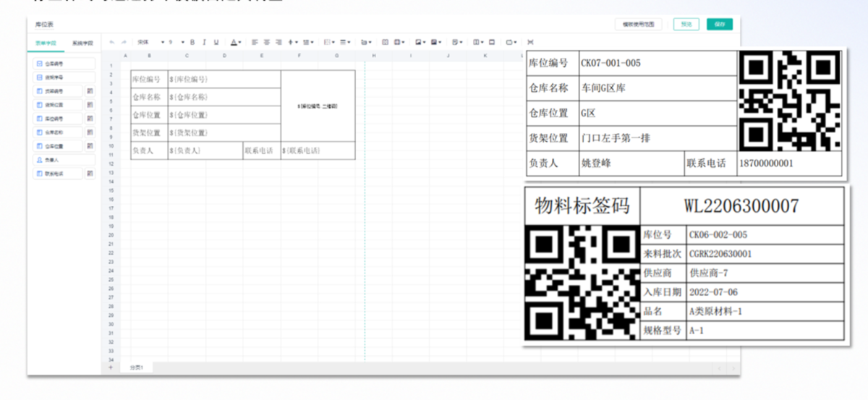Click the undo arrow in the toolbar
868x400 pixels.
111,42
